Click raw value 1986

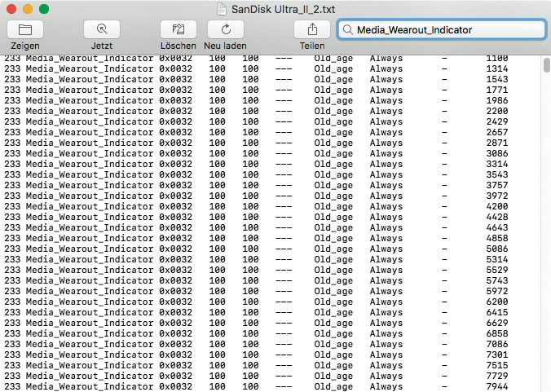pyautogui.click(x=497, y=100)
